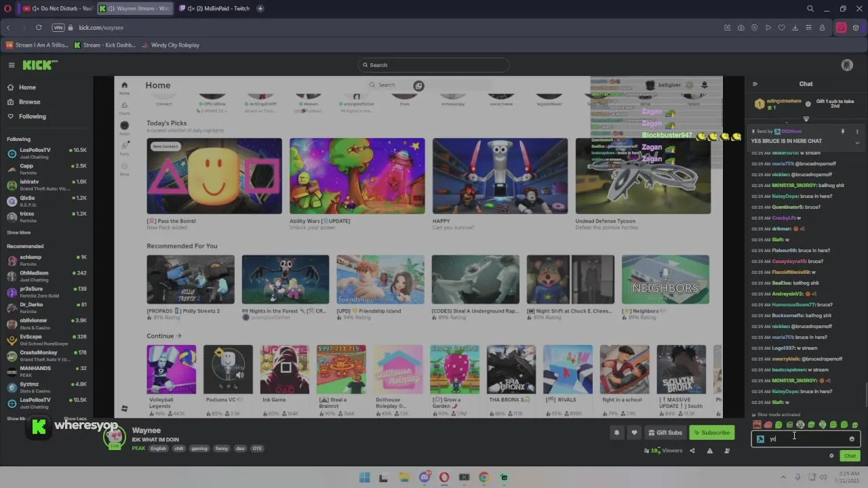The width and height of the screenshot is (868, 488).
Task: Open Opera from the Windows taskbar
Action: click(x=444, y=477)
